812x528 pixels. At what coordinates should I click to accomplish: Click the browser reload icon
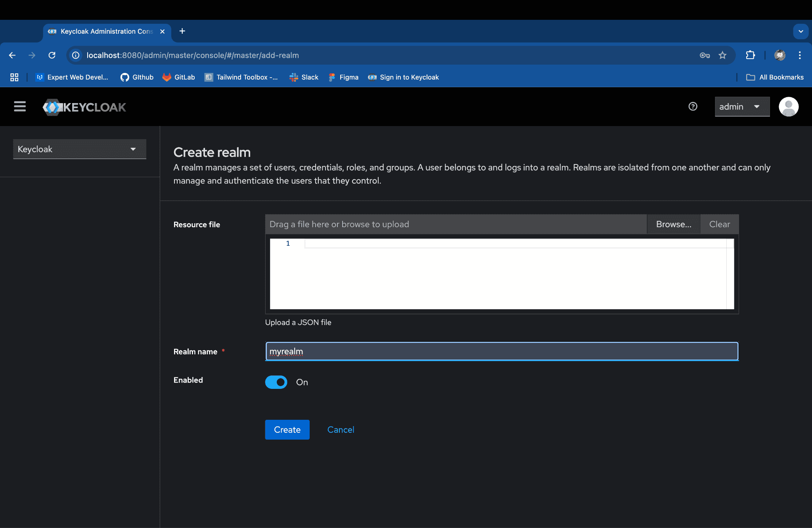[x=52, y=55]
